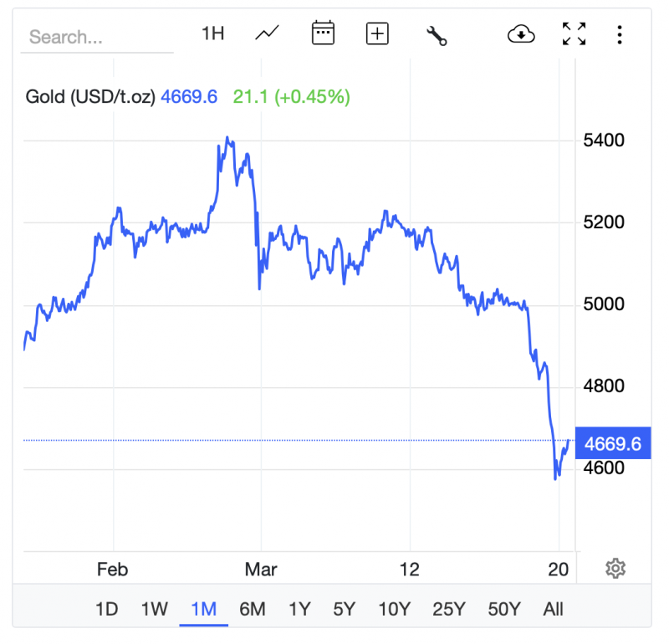Viewport: 669px width, 644px height.
Task: Show the 10Y time range
Action: click(394, 609)
